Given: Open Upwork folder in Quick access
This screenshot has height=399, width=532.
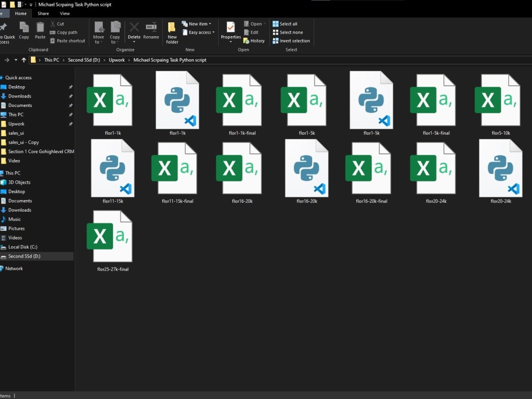Looking at the screenshot, I should click(x=16, y=124).
